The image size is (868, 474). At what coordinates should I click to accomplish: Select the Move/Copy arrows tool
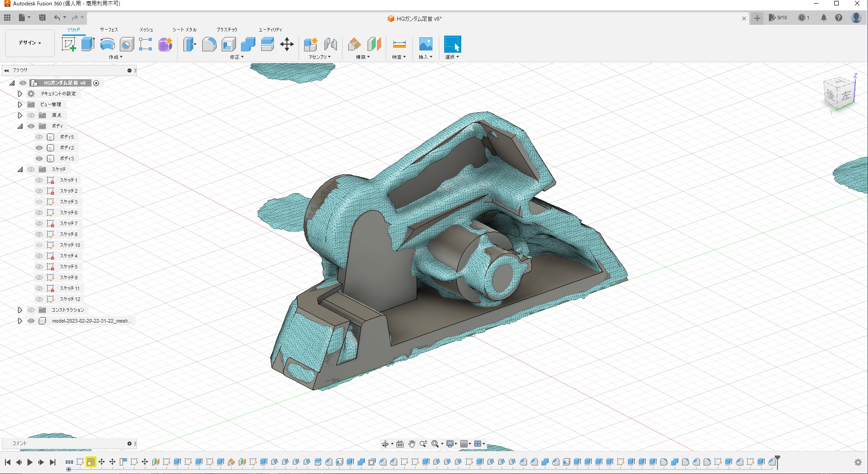(287, 44)
